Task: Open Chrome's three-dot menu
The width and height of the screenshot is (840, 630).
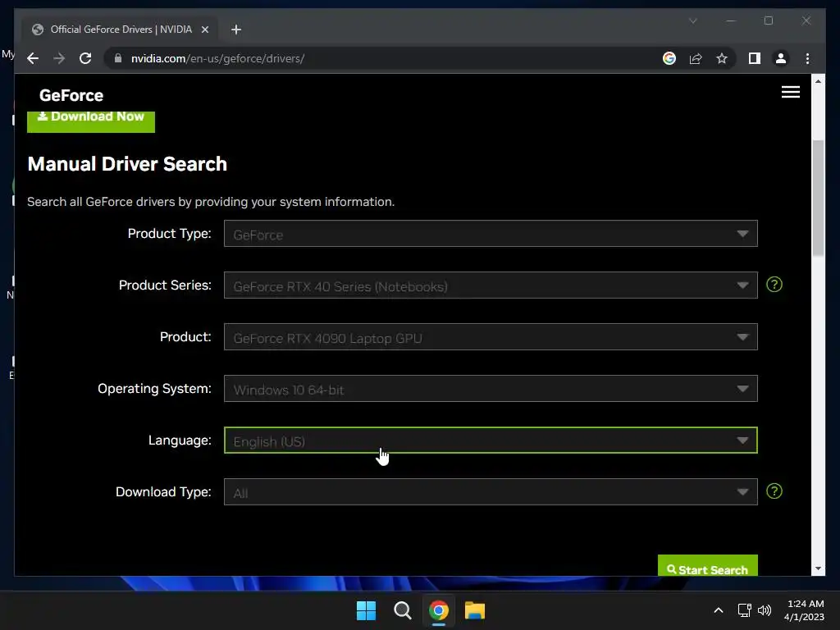Action: (x=807, y=58)
